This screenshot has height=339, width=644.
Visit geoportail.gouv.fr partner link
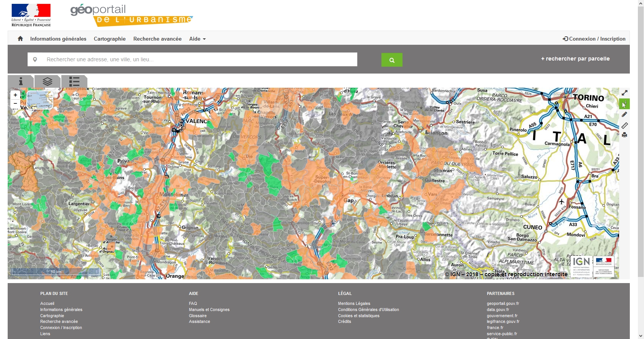(503, 303)
